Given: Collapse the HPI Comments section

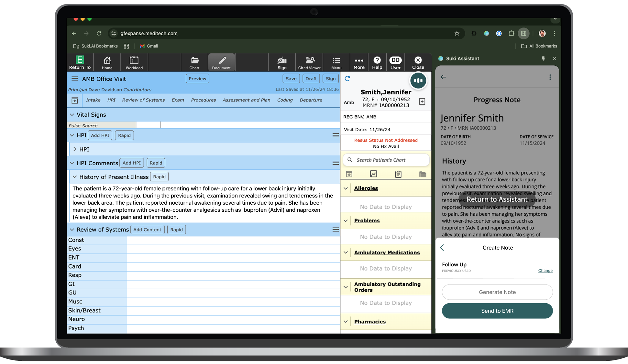Looking at the screenshot, I should [x=72, y=163].
